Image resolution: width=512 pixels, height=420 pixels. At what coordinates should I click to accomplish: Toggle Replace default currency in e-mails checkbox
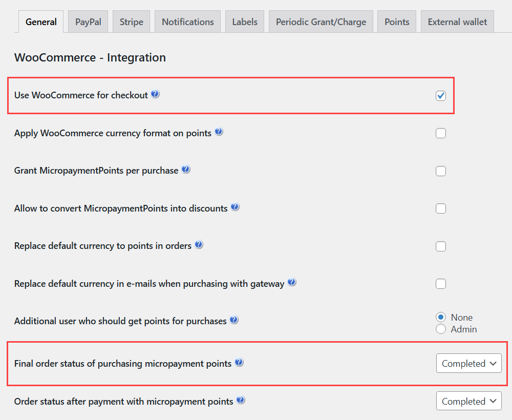[x=441, y=284]
